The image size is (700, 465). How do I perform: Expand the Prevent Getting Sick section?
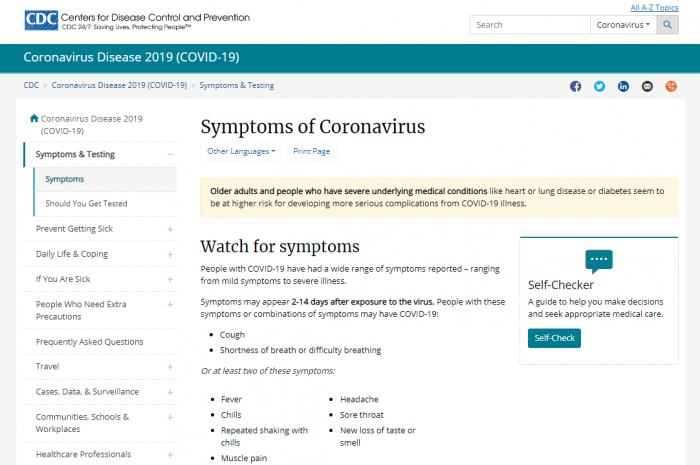click(170, 229)
